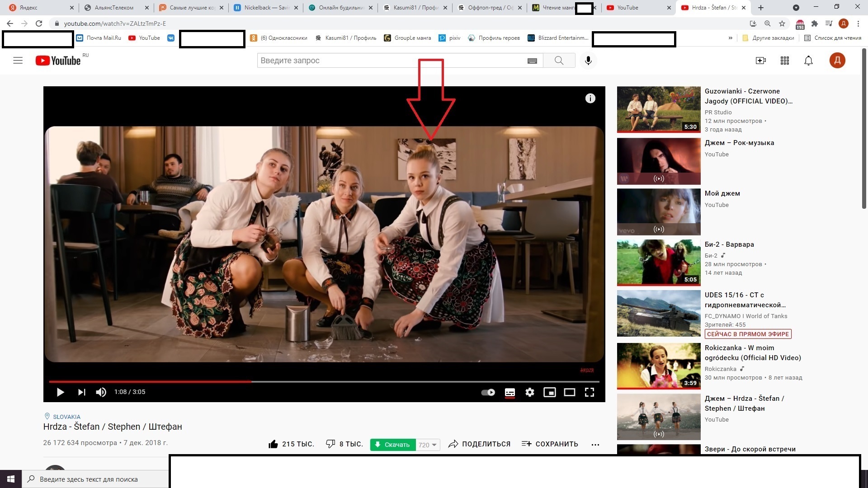Start voice search with microphone
This screenshot has width=868, height=488.
pos(588,61)
